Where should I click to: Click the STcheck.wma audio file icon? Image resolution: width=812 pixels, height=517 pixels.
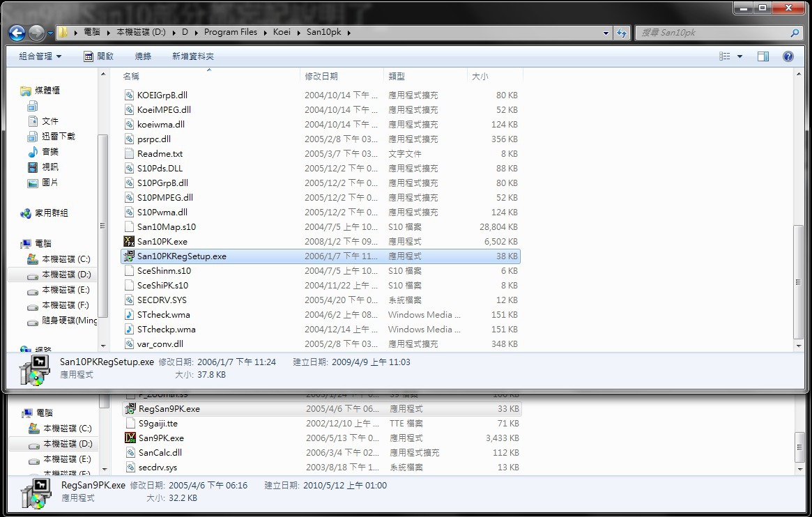click(129, 315)
